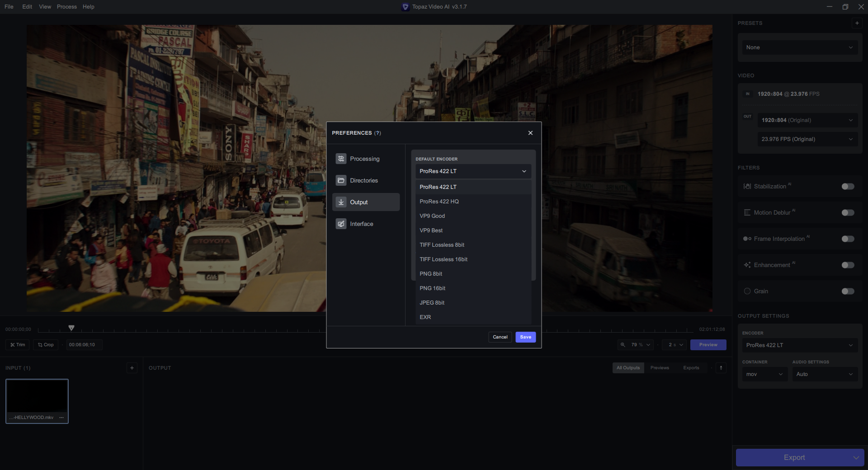868x470 pixels.
Task: Open the Audio Settings Auto dropdown
Action: [x=825, y=374]
